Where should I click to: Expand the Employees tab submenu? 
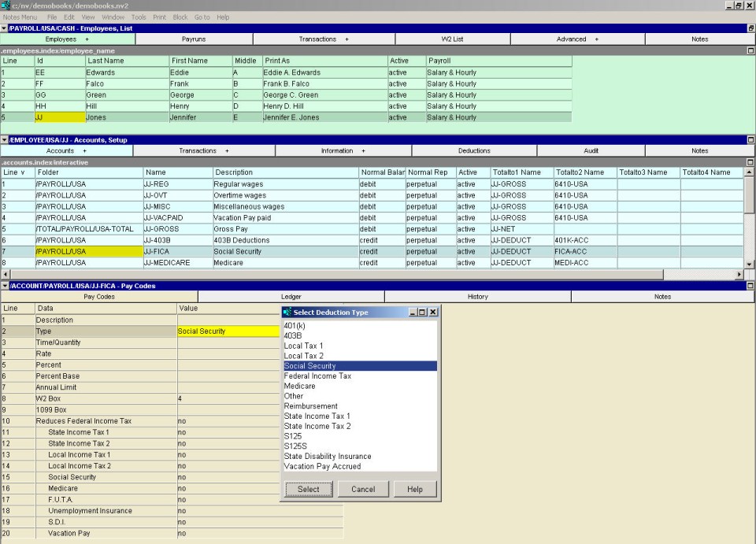[87, 39]
